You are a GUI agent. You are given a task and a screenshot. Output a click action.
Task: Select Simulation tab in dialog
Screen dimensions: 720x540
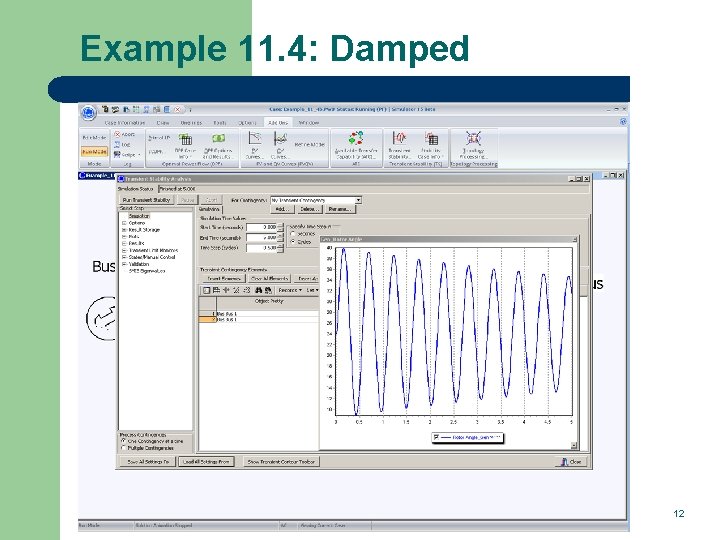209,209
